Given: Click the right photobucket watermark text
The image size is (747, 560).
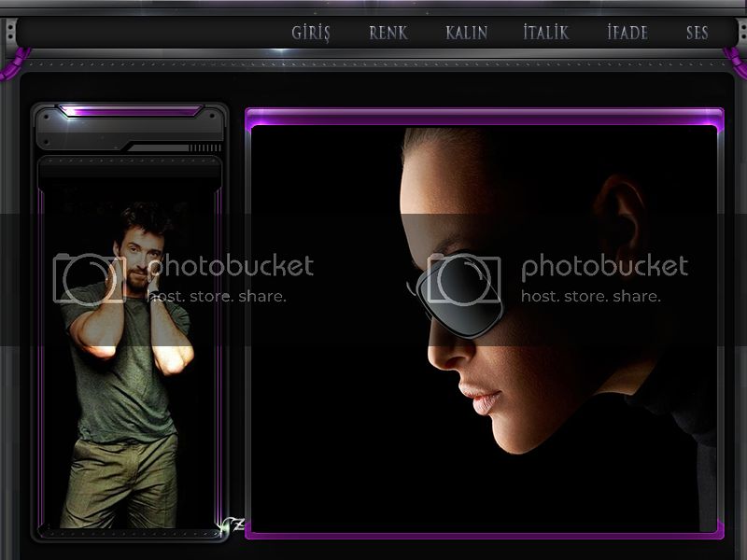Looking at the screenshot, I should 603,267.
